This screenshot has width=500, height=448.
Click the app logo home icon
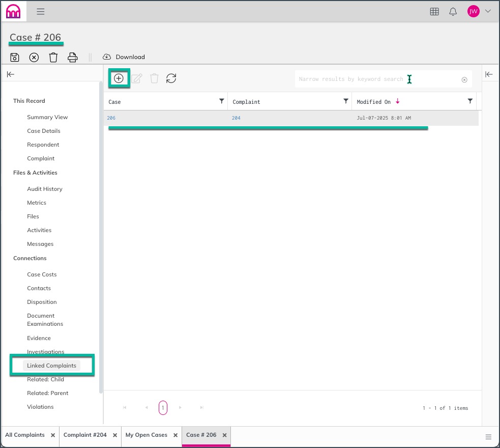[x=13, y=12]
